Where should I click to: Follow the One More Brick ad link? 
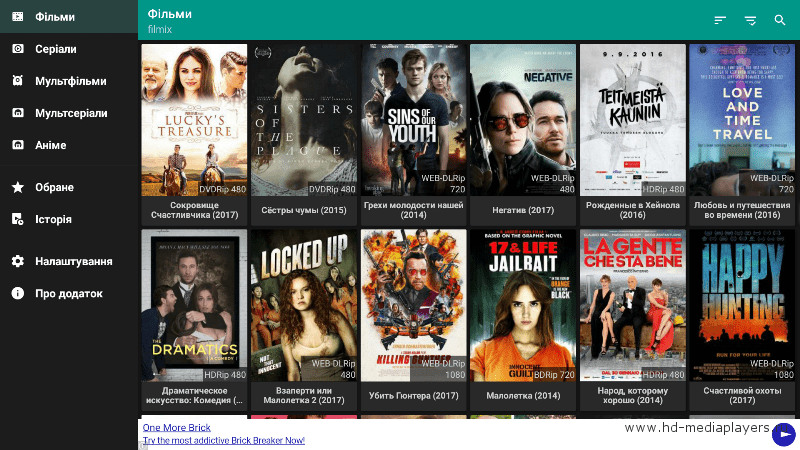click(177, 428)
